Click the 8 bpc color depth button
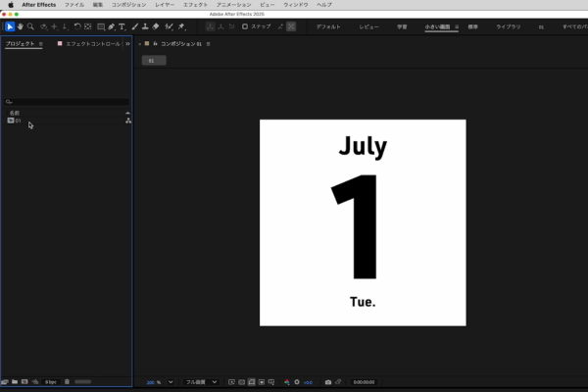588x392 pixels. [51, 382]
